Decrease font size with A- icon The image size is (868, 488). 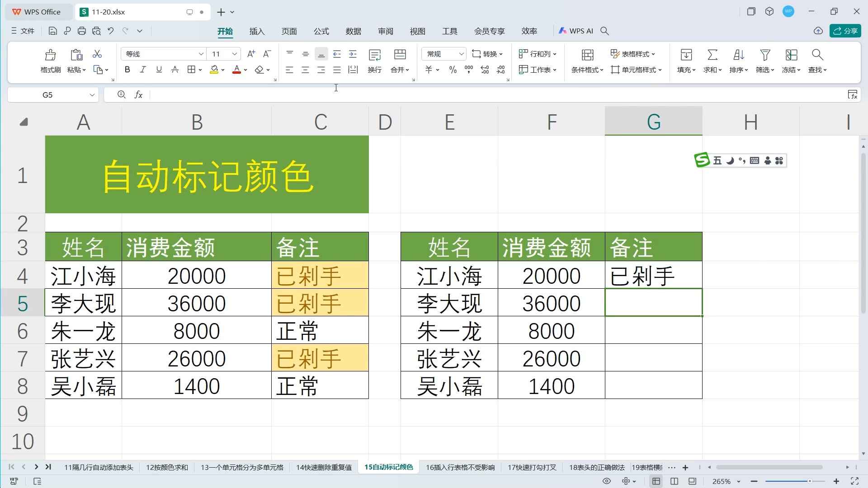[x=267, y=54]
